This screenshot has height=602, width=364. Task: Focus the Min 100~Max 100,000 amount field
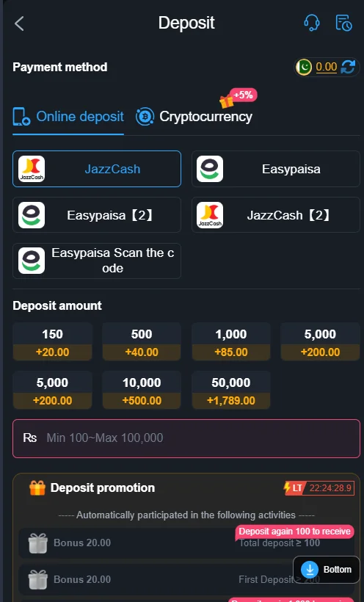(186, 438)
